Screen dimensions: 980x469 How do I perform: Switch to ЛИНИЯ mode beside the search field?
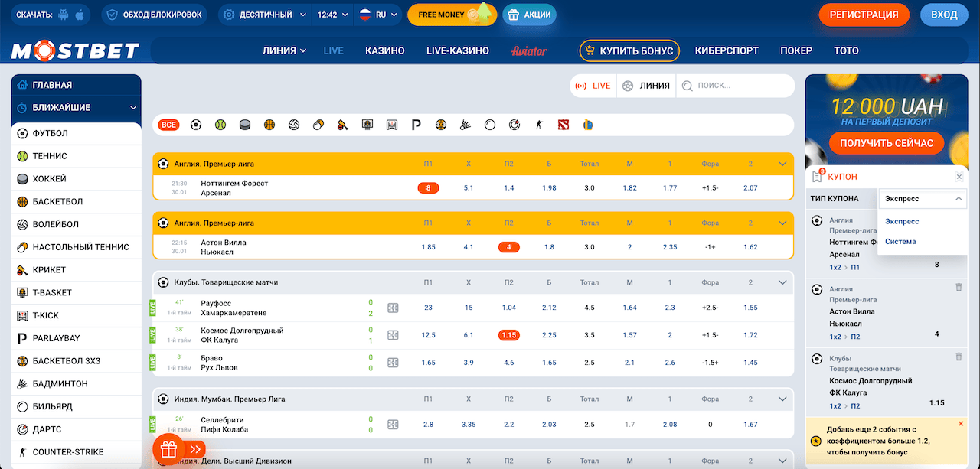(x=646, y=86)
